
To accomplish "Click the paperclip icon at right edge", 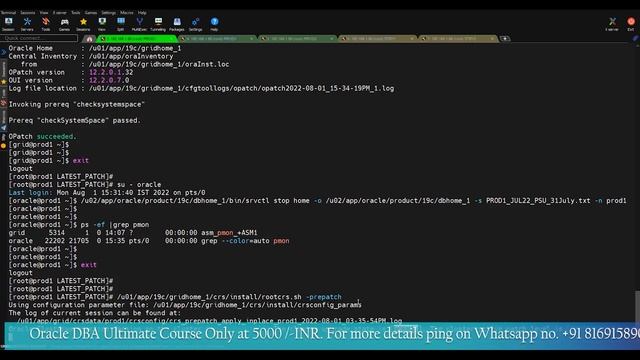I will pyautogui.click(x=636, y=38).
